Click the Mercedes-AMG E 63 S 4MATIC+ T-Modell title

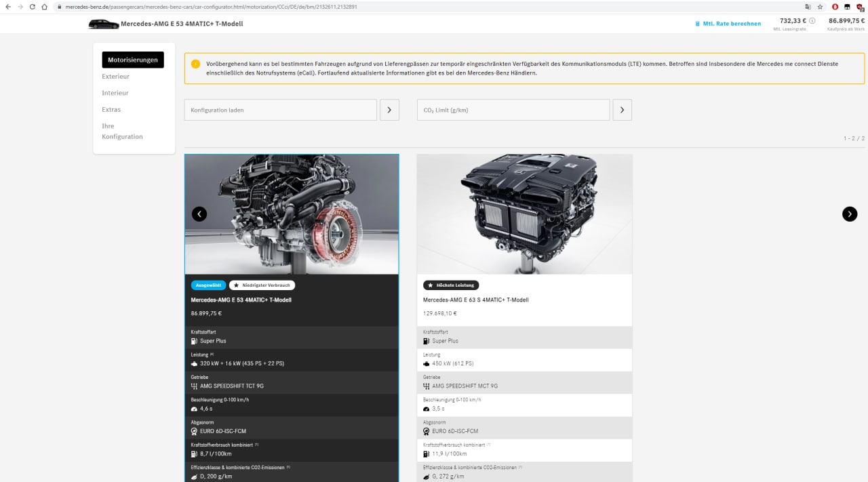476,300
